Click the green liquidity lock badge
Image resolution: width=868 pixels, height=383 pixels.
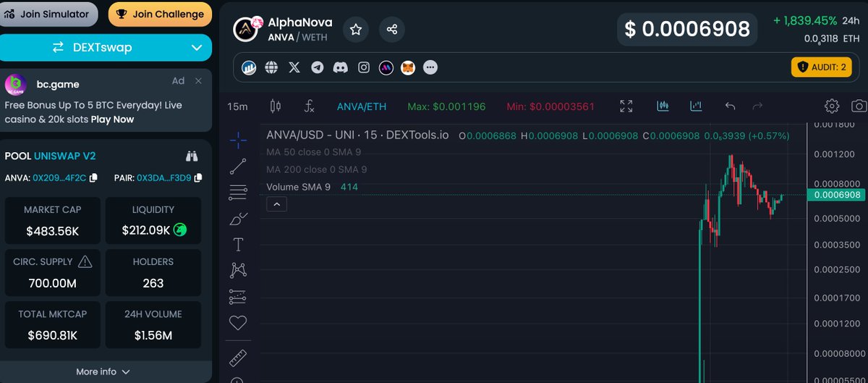coord(181,230)
